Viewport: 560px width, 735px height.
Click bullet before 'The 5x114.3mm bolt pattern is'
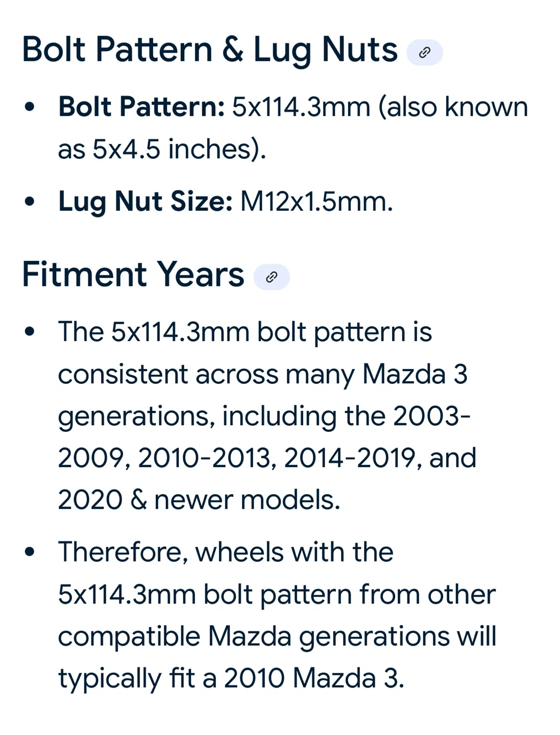coord(30,332)
